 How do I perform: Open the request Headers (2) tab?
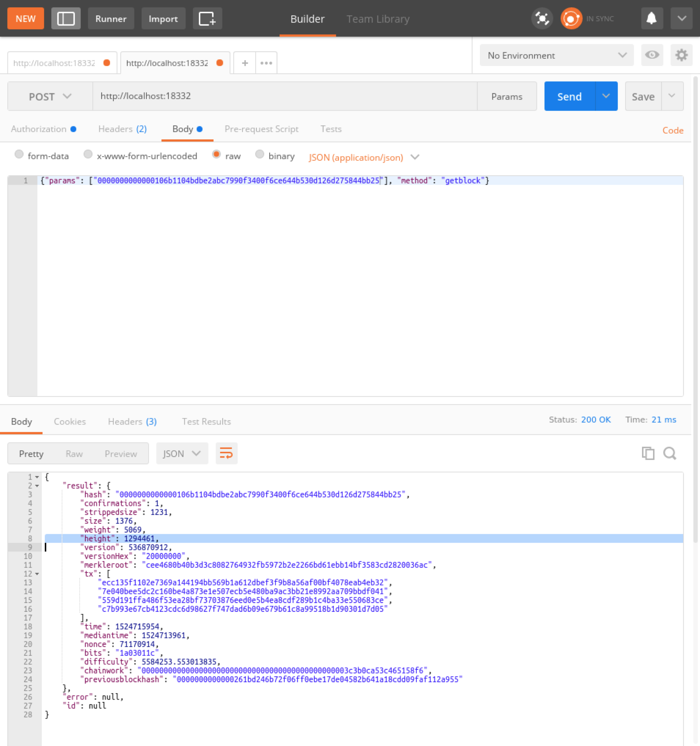click(x=122, y=129)
